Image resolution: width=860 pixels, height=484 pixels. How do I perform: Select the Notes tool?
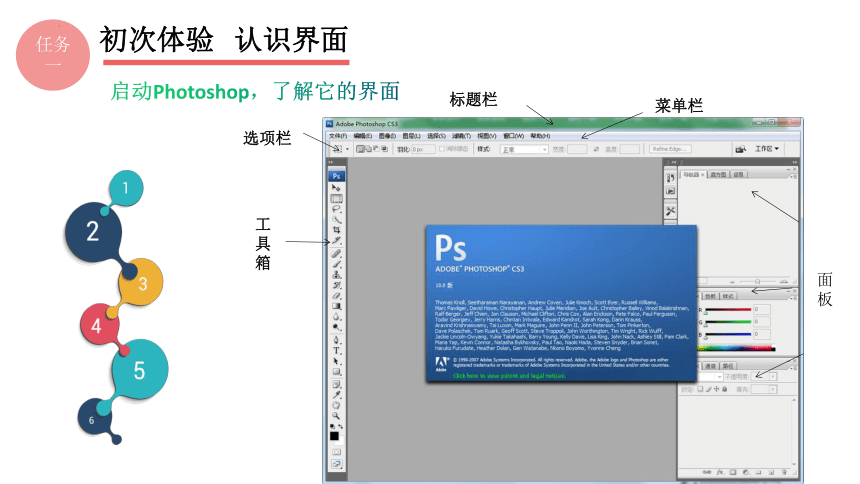(x=336, y=384)
